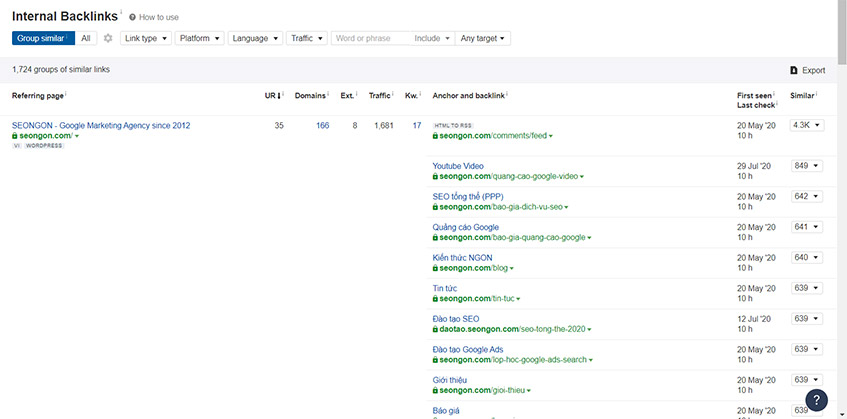Image resolution: width=847 pixels, height=419 pixels.
Task: Expand the 641 similar links dropdown
Action: (806, 227)
